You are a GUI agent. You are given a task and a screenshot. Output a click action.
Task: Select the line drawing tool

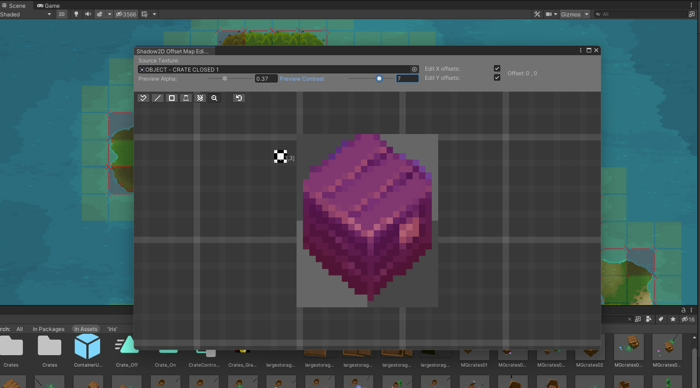(157, 98)
